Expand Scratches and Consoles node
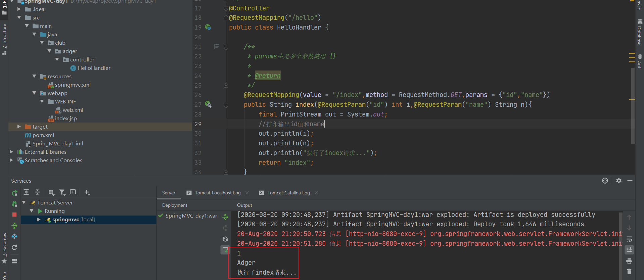The width and height of the screenshot is (644, 280). tap(11, 160)
